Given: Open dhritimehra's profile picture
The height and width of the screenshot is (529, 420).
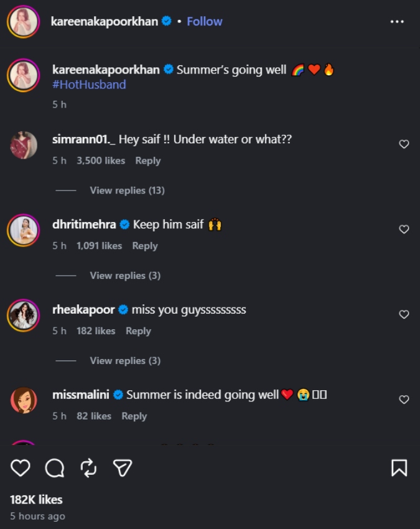Looking at the screenshot, I should 23,230.
